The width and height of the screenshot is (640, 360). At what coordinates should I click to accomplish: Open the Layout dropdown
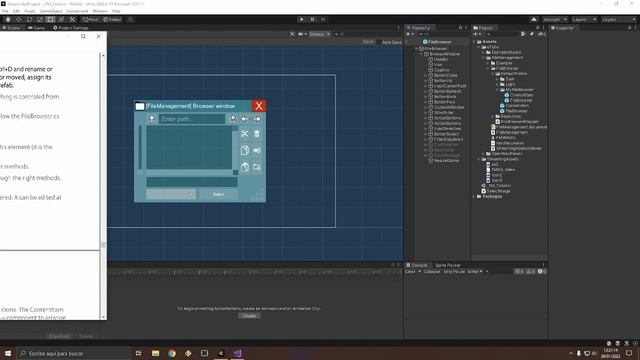(x=618, y=20)
